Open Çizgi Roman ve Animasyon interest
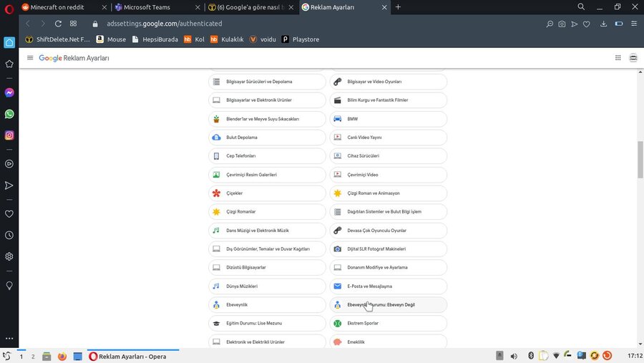 (388, 193)
